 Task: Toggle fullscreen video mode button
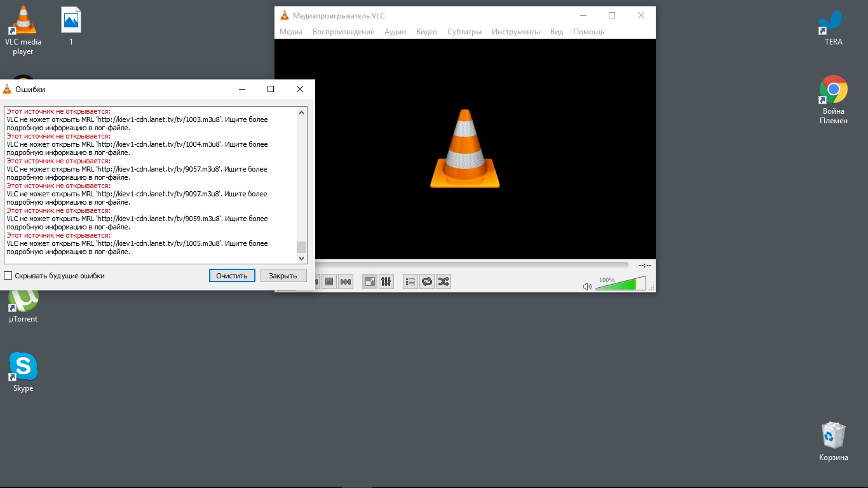[x=370, y=281]
